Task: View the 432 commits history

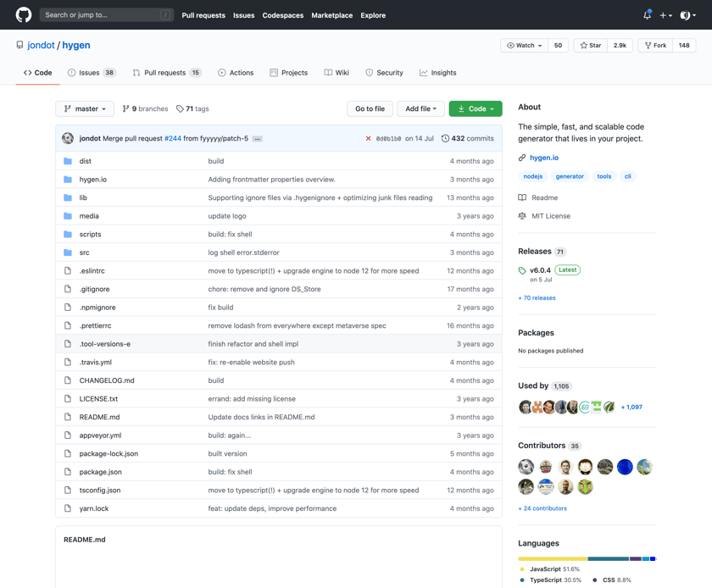Action: coord(468,138)
